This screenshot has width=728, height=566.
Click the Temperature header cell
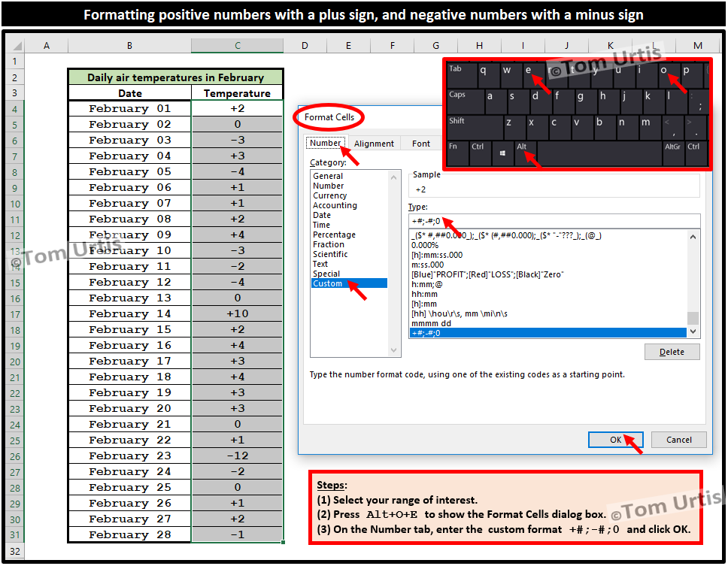pyautogui.click(x=237, y=93)
